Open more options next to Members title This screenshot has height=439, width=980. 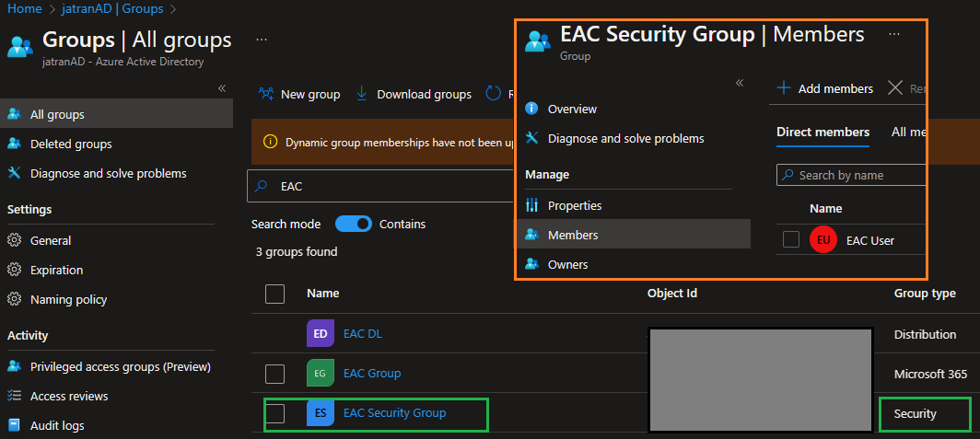click(894, 34)
